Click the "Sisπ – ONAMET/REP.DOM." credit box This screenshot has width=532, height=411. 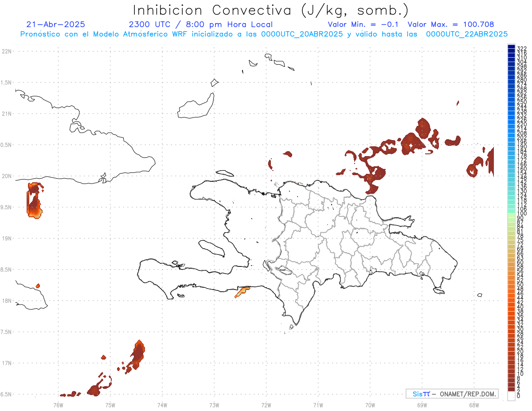(x=452, y=394)
